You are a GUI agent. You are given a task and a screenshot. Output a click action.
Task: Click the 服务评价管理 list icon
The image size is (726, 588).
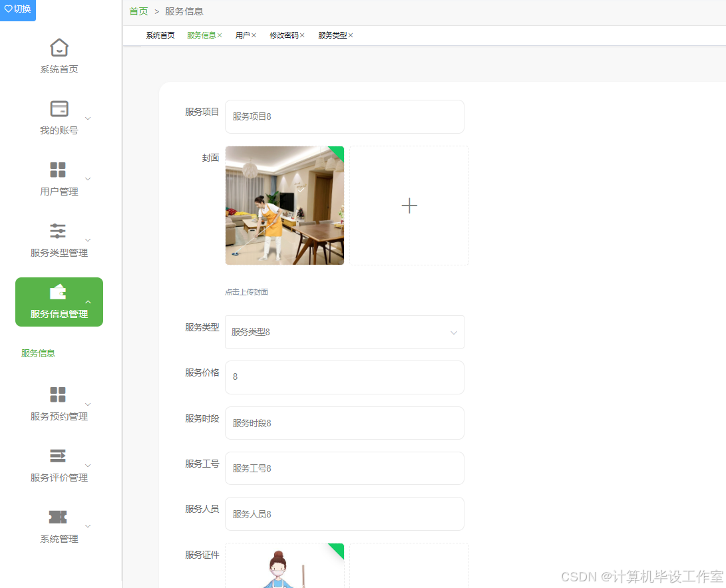58,456
